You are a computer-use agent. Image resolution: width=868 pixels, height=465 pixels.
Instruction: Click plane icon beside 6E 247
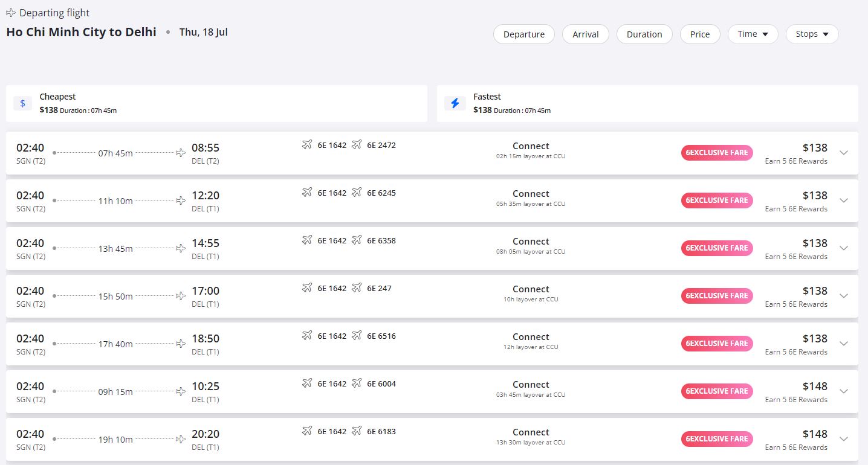(357, 287)
